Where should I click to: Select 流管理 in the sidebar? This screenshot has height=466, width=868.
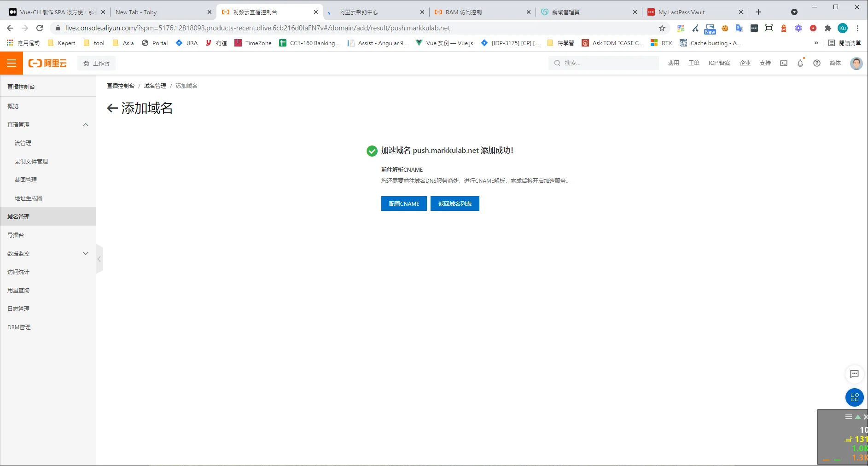coord(23,143)
